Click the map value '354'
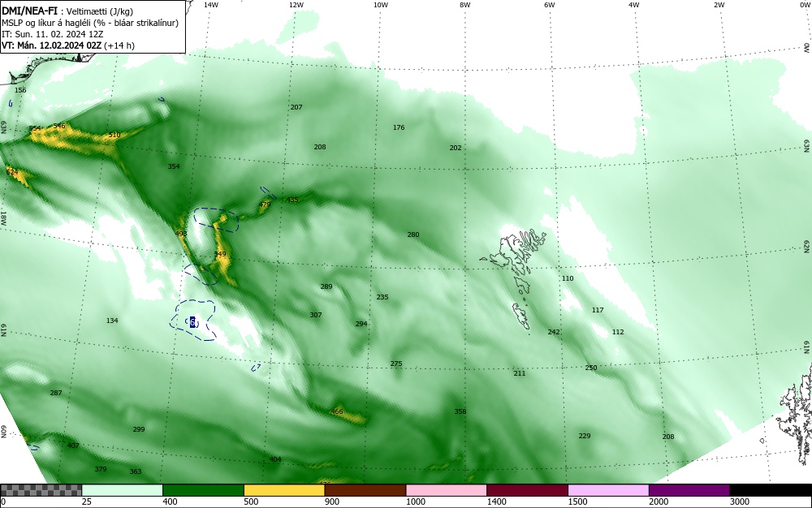 click(x=174, y=166)
